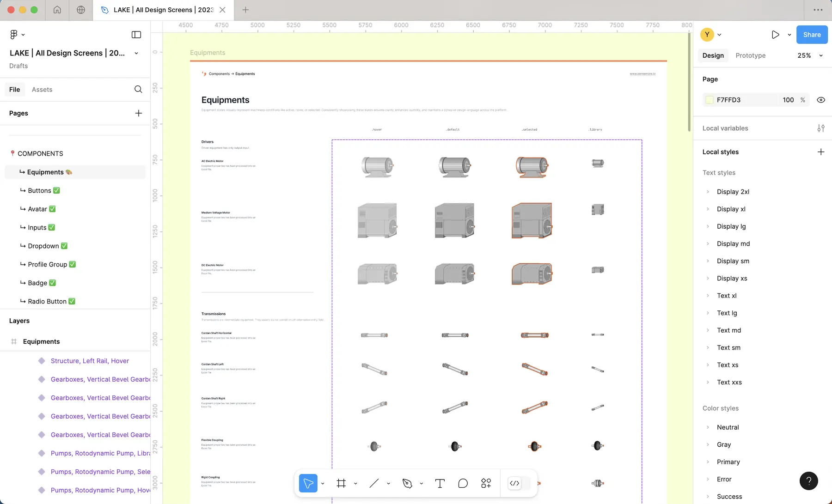
Task: Select the Text tool in toolbar
Action: [x=440, y=483]
